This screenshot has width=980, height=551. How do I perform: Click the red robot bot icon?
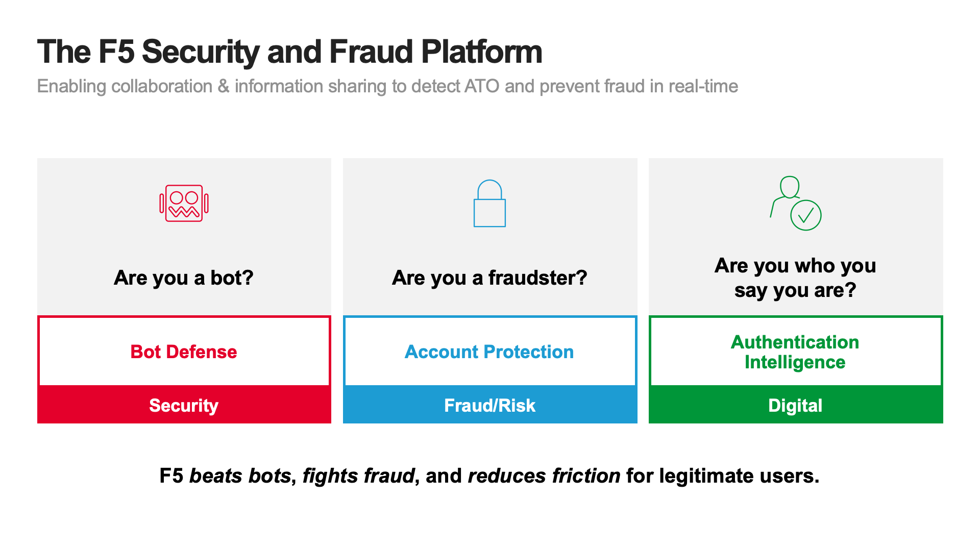[x=184, y=203]
